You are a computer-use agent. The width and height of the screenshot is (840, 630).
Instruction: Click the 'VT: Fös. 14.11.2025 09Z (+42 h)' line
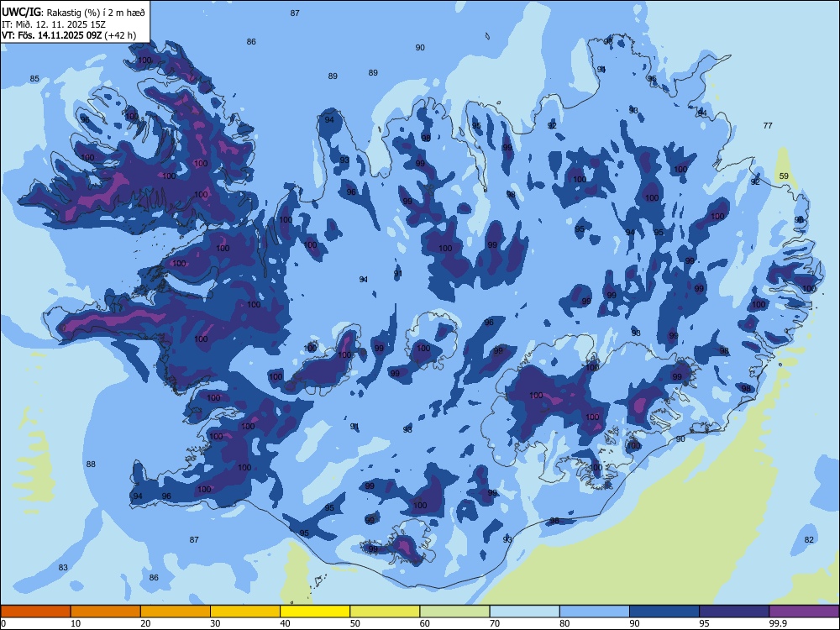(x=69, y=35)
